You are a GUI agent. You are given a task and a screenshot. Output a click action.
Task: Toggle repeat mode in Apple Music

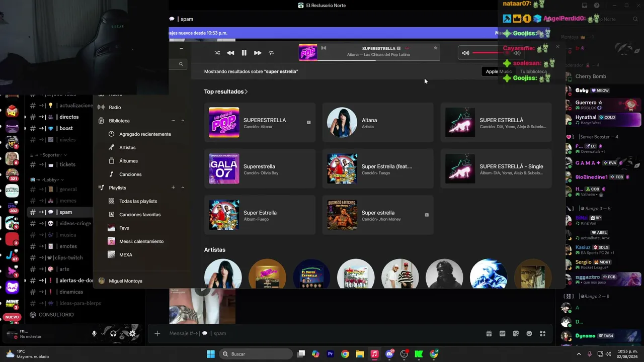[271, 53]
